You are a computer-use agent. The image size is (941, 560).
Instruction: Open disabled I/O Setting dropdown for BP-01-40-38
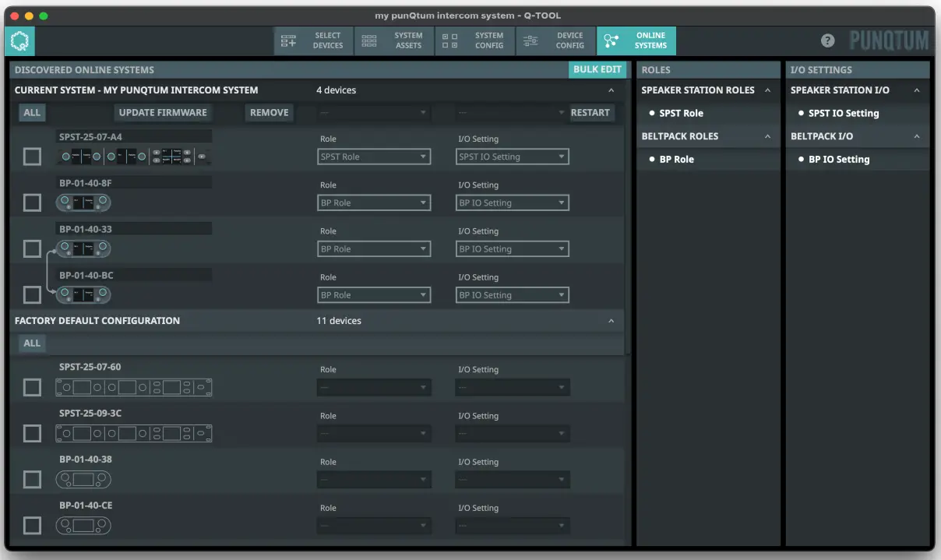pyautogui.click(x=513, y=479)
